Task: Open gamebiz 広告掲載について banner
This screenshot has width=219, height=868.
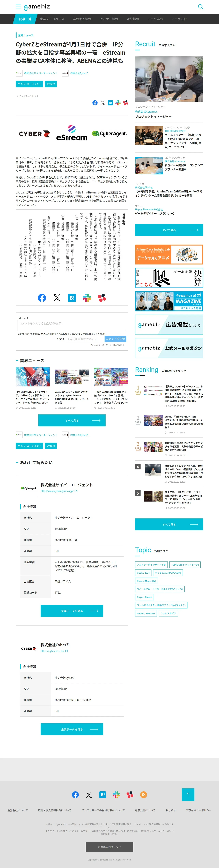Action: [x=169, y=324]
